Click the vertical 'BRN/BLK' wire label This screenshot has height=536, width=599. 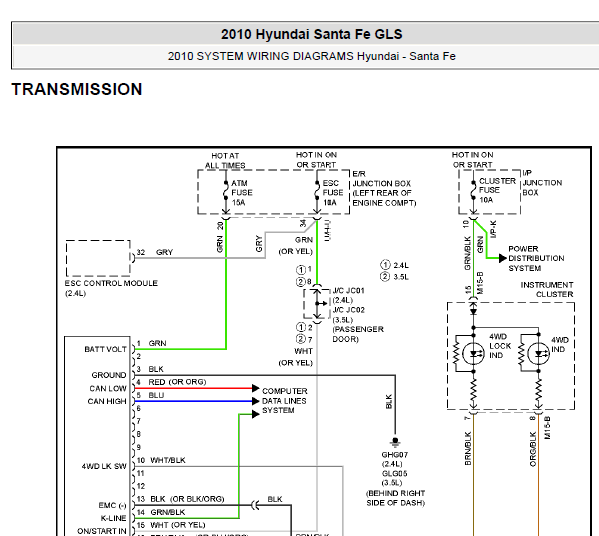click(468, 449)
